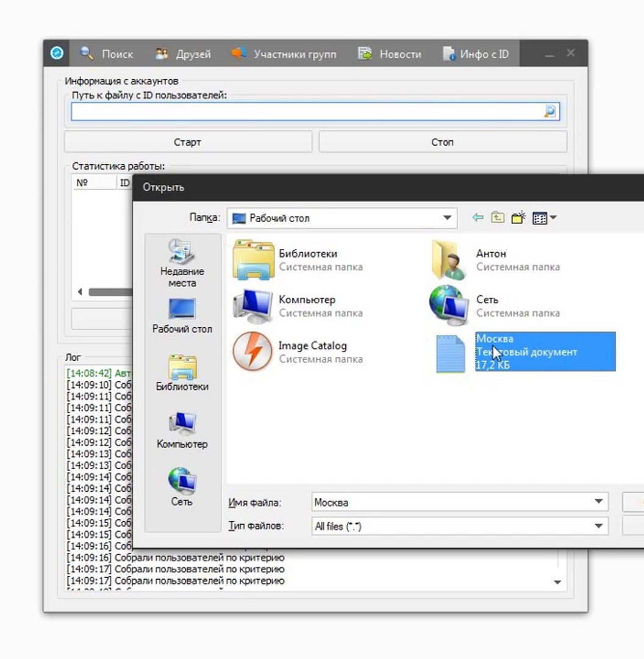Select Библиотеки in dialog sidebar

coord(182,373)
